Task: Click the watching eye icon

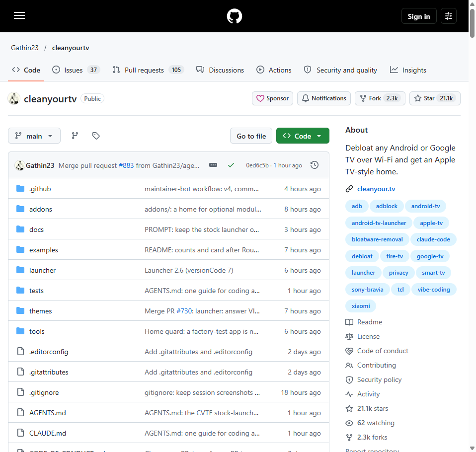Action: 349,423
